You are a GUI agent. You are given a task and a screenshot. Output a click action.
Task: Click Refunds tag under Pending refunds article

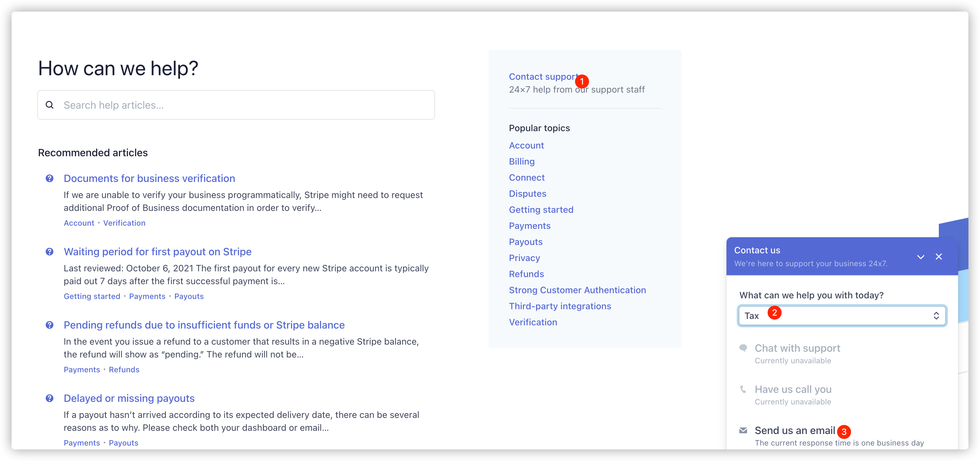124,370
